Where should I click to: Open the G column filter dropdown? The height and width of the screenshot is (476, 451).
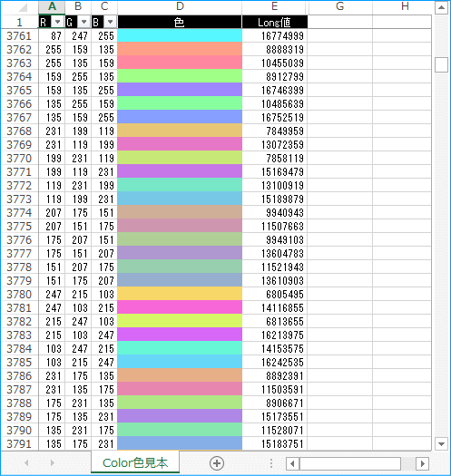(83, 22)
